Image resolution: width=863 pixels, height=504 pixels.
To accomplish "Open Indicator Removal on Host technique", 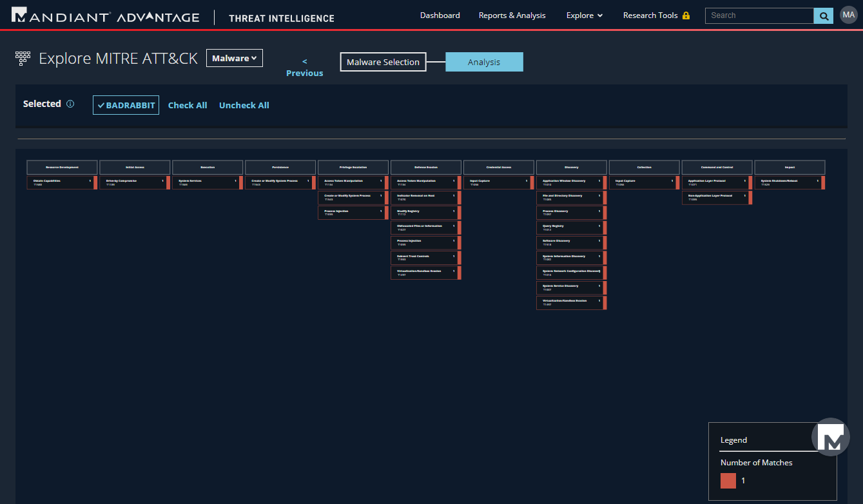I will (426, 197).
